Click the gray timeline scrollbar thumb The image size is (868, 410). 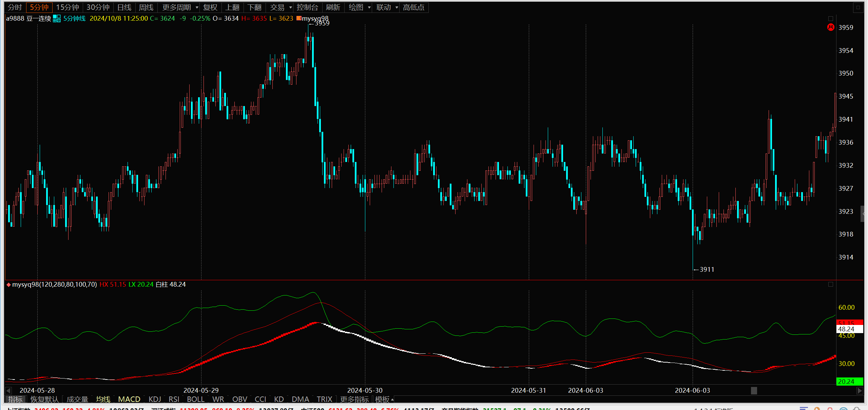pyautogui.click(x=754, y=391)
